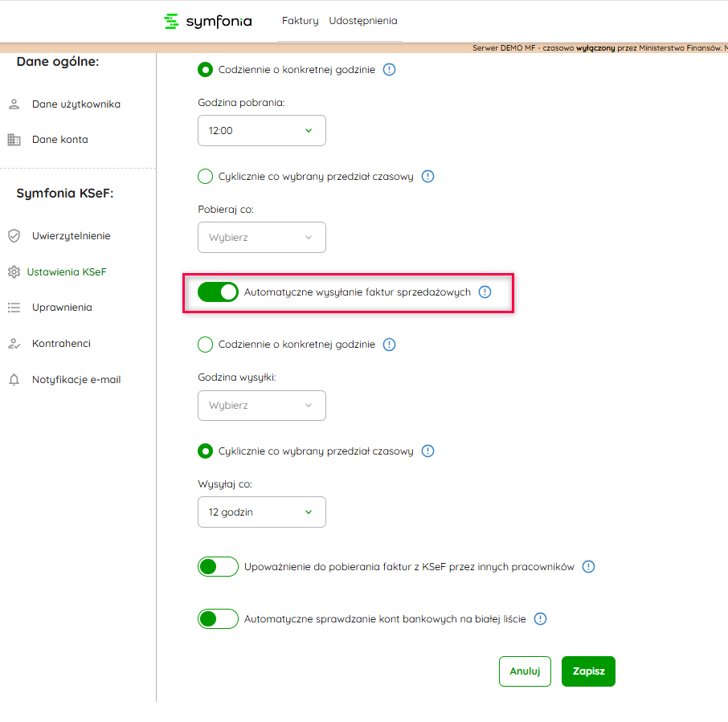The width and height of the screenshot is (728, 722).
Task: Click the bell icon for Notyfikacje e-mail
Action: click(x=14, y=380)
